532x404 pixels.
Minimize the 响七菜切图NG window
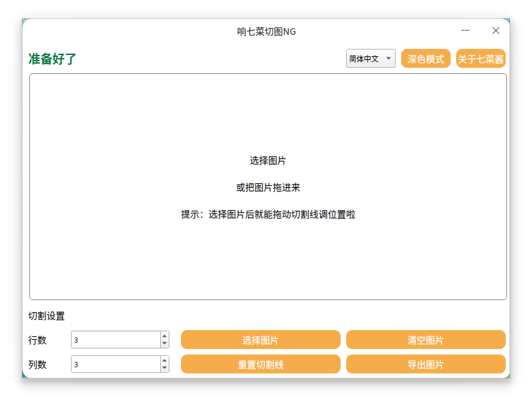(465, 31)
